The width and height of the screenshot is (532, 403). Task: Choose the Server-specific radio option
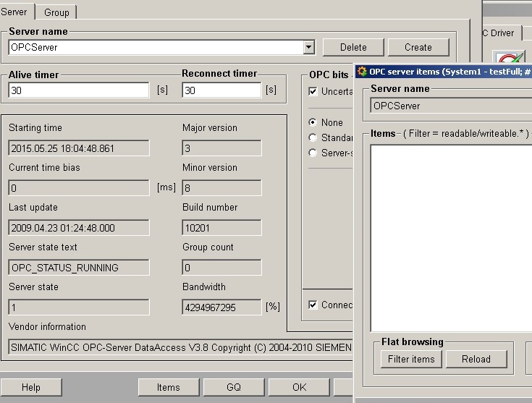[x=313, y=153]
